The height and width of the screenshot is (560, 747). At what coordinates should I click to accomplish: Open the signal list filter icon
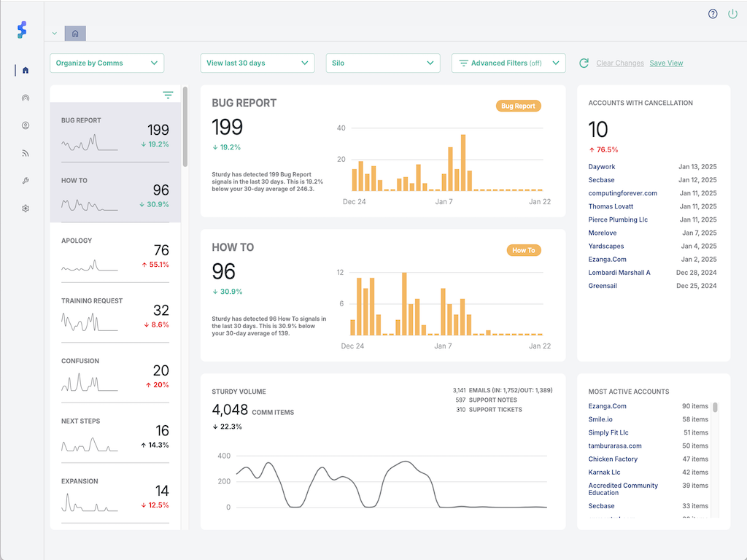coord(169,95)
